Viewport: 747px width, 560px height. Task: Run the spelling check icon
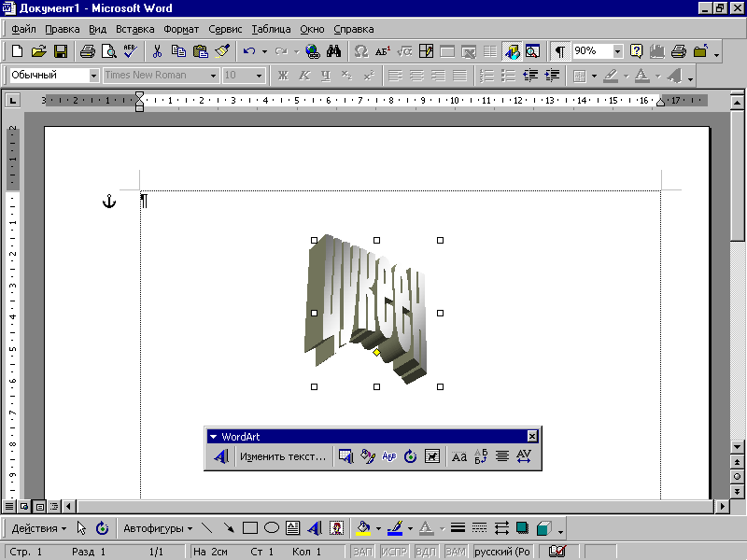pyautogui.click(x=130, y=51)
